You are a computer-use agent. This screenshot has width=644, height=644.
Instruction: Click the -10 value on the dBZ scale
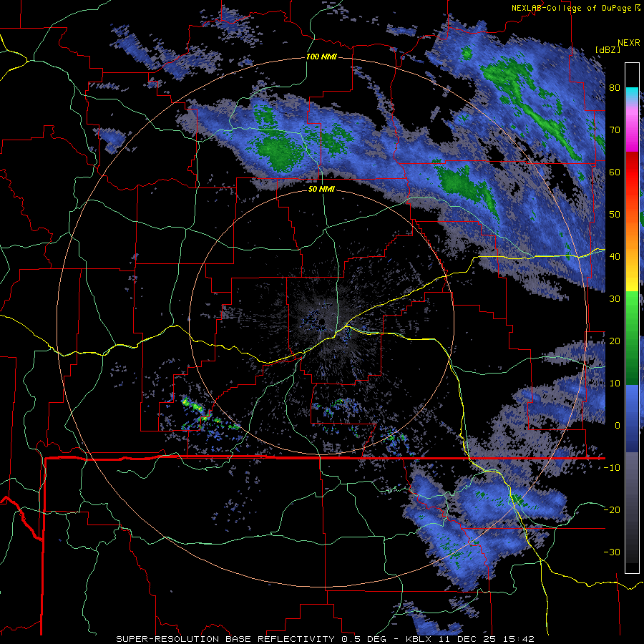coord(612,468)
